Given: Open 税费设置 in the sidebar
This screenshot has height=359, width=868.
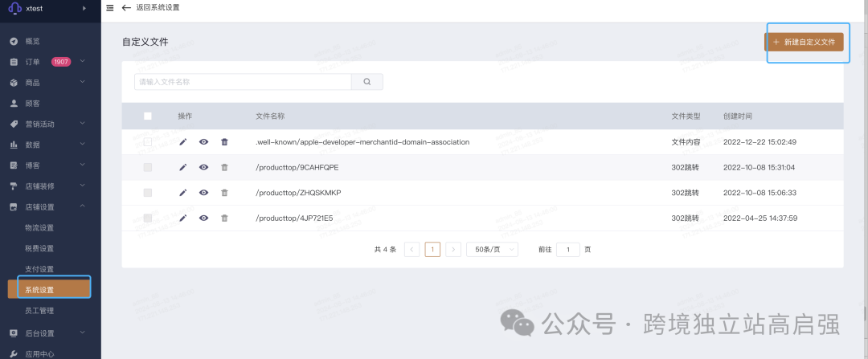Looking at the screenshot, I should (39, 248).
